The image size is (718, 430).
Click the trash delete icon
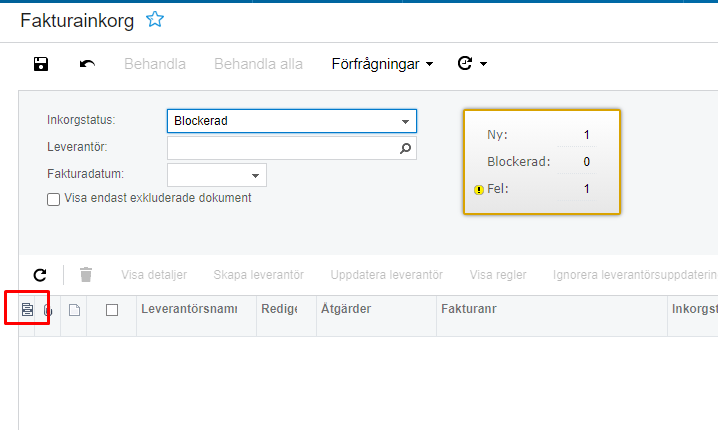(86, 274)
